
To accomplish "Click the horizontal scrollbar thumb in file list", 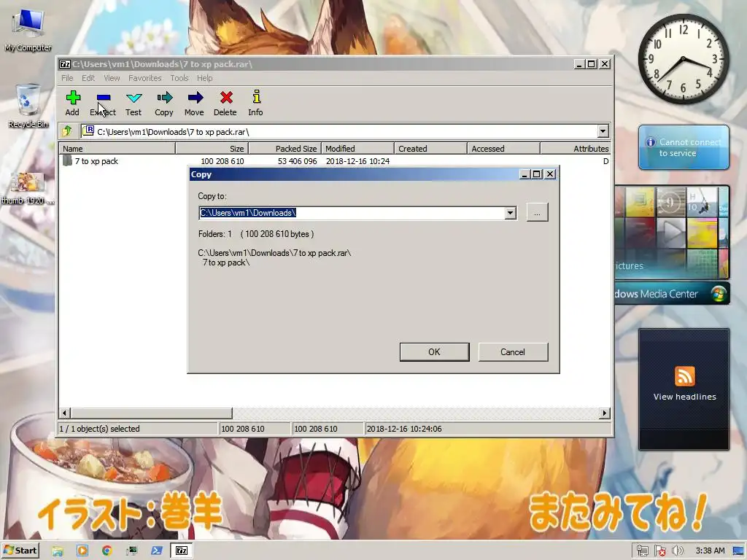I will (x=152, y=413).
